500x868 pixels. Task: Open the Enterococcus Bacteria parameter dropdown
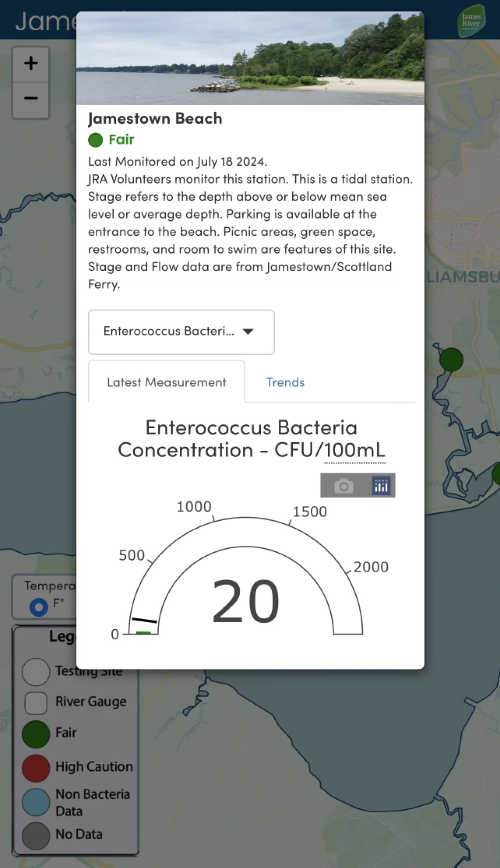pyautogui.click(x=181, y=332)
